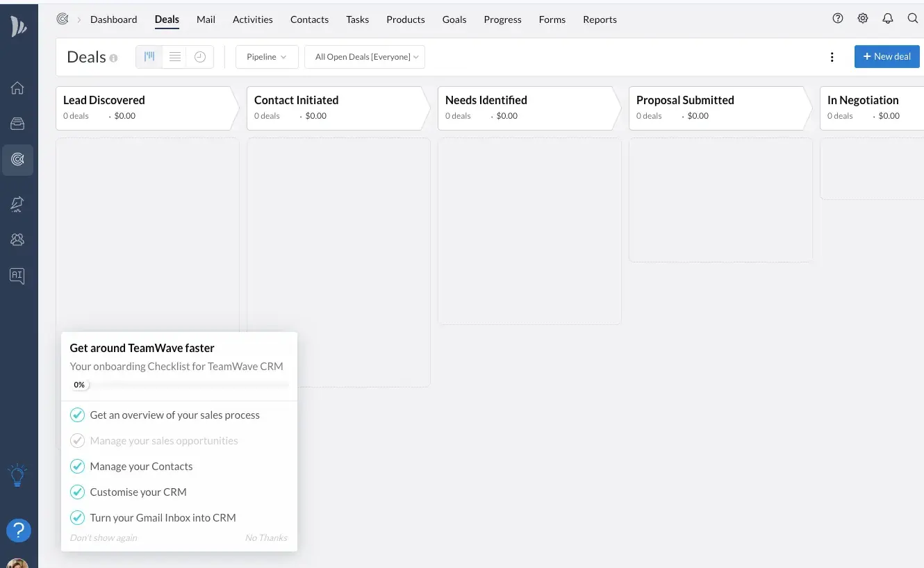Image resolution: width=924 pixels, height=568 pixels.
Task: Click the people/contacts sidebar icon
Action: (17, 240)
